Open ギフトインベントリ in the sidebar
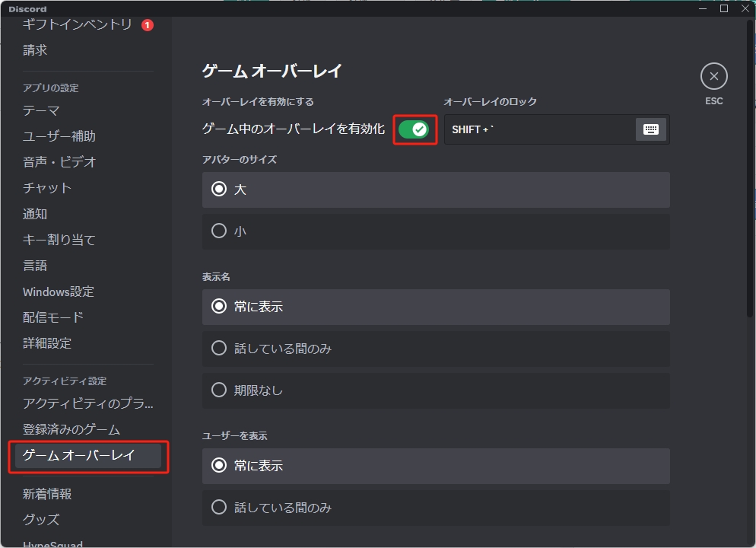The height and width of the screenshot is (548, 756). point(77,24)
